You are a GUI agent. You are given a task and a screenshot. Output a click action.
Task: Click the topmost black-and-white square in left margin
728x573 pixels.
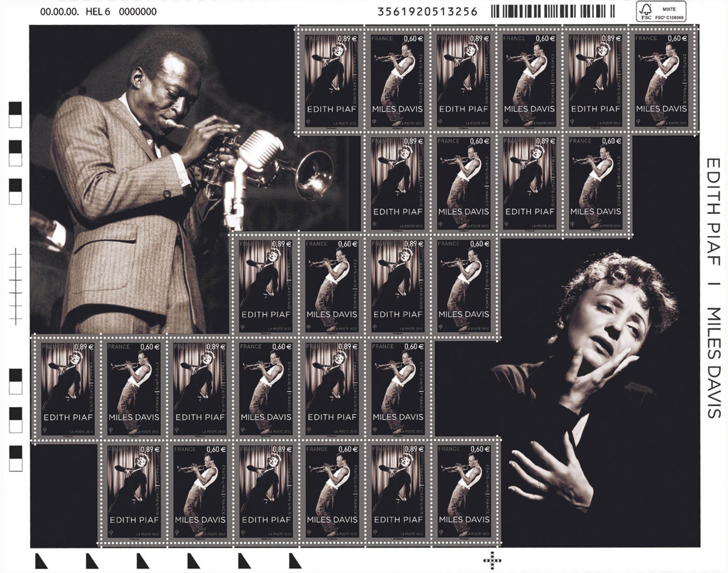[x=15, y=114]
